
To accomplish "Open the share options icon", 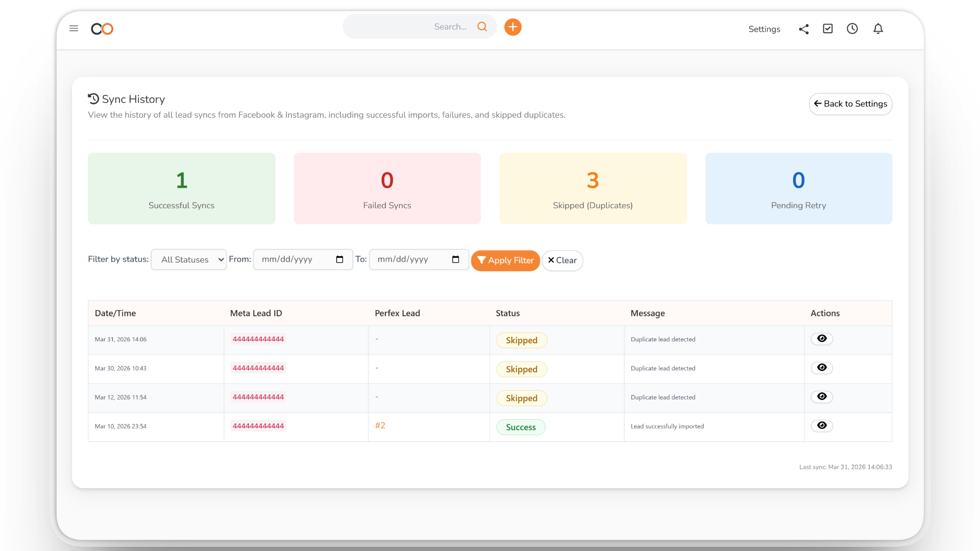I will tap(803, 29).
